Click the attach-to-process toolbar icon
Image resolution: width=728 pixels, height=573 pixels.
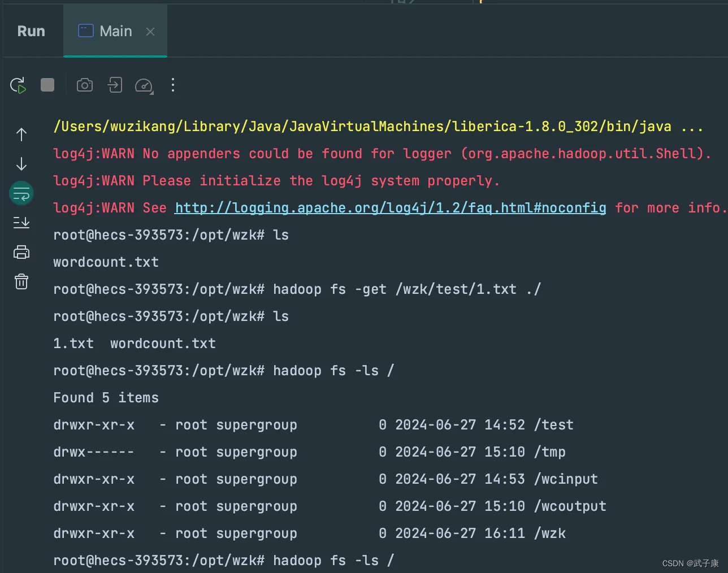pyautogui.click(x=115, y=85)
